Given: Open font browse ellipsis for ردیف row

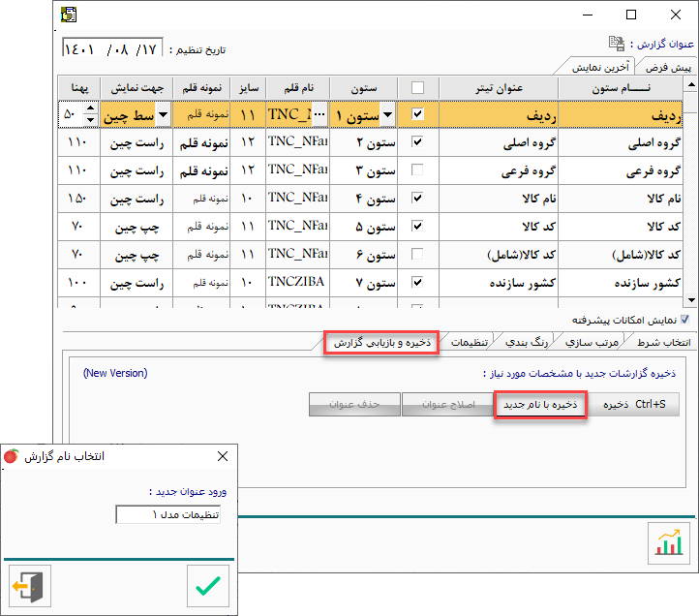Looking at the screenshot, I should pyautogui.click(x=319, y=114).
